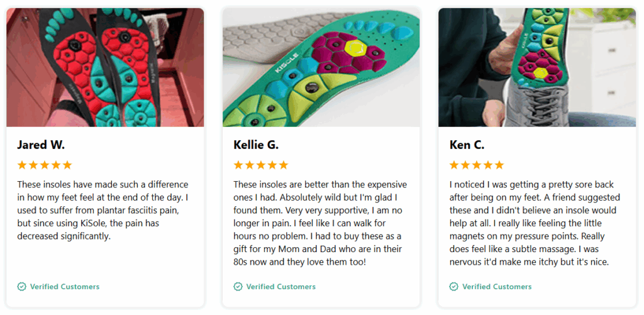Image resolution: width=644 pixels, height=315 pixels.
Task: Click verified checkmark icon under Ken C. review
Action: point(454,287)
